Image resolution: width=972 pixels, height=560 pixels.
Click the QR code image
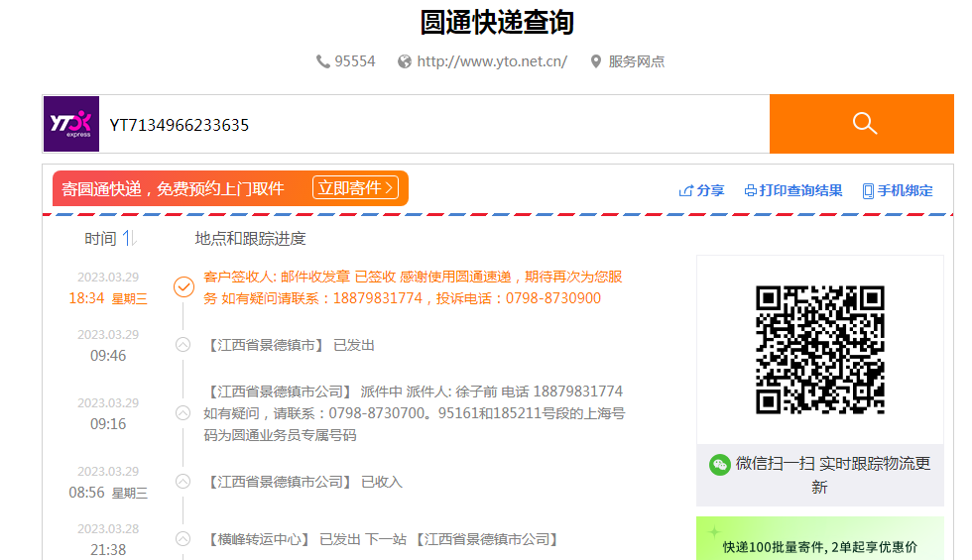[x=820, y=349]
